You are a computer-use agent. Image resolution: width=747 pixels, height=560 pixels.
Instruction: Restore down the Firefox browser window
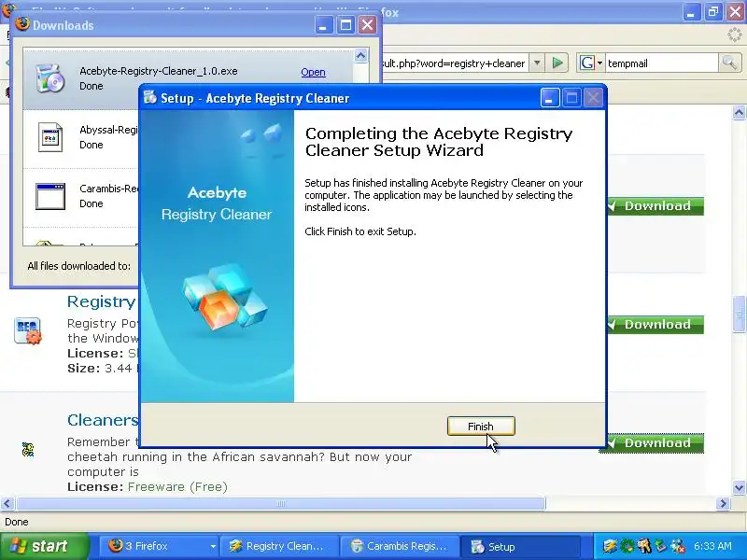click(x=713, y=11)
